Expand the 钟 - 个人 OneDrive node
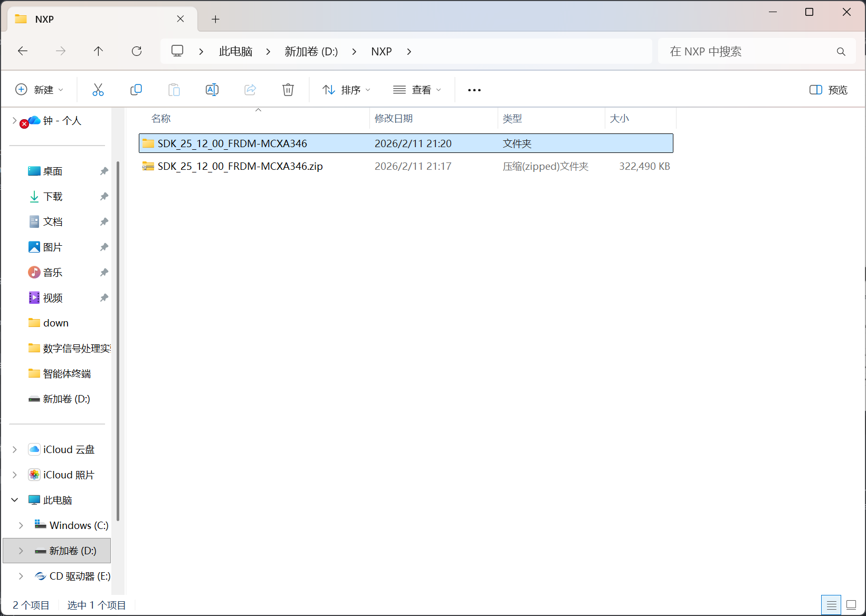This screenshot has width=866, height=616. [x=14, y=121]
